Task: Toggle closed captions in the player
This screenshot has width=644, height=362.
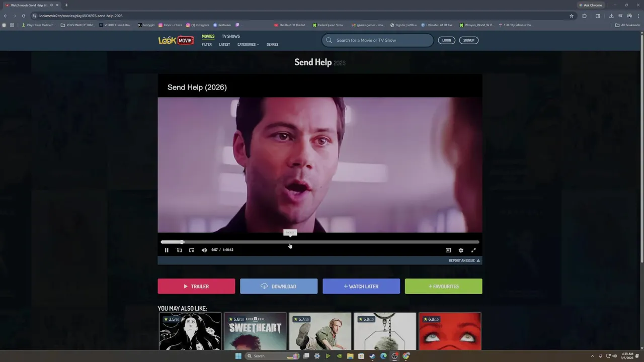Action: pos(448,250)
